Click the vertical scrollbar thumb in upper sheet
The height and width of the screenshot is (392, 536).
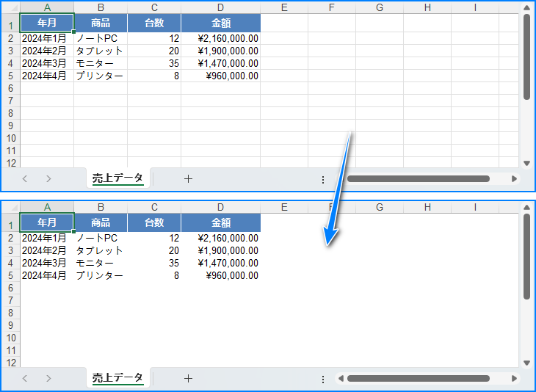tap(526, 57)
